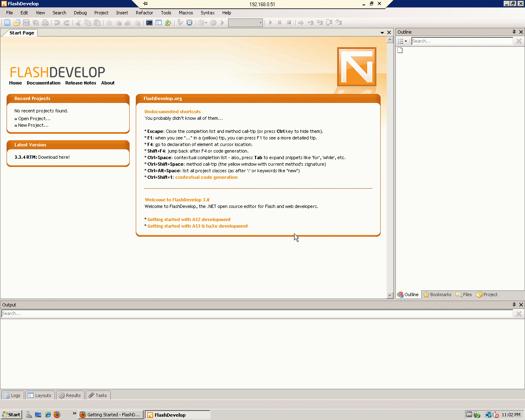The height and width of the screenshot is (420, 525).
Task: Switch to the Logs tab
Action: pyautogui.click(x=12, y=395)
